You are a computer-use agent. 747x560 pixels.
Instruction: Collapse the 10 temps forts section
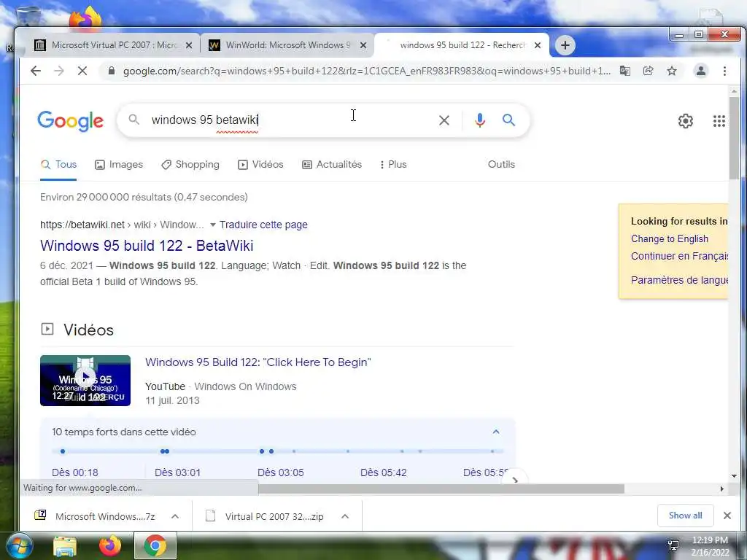[496, 432]
